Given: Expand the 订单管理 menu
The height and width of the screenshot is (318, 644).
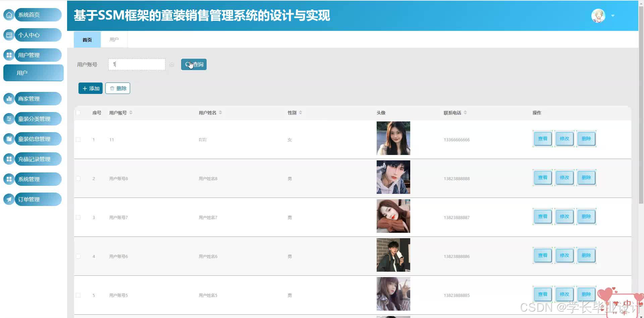Looking at the screenshot, I should (x=38, y=199).
